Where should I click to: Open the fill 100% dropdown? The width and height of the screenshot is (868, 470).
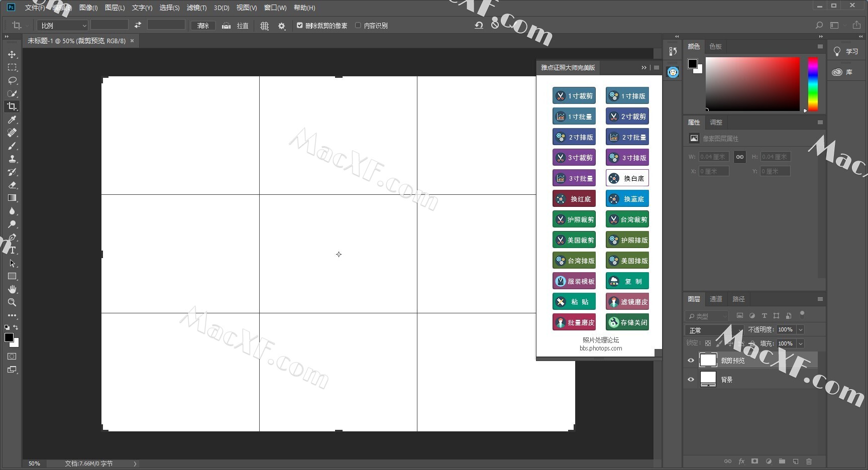[x=801, y=343]
